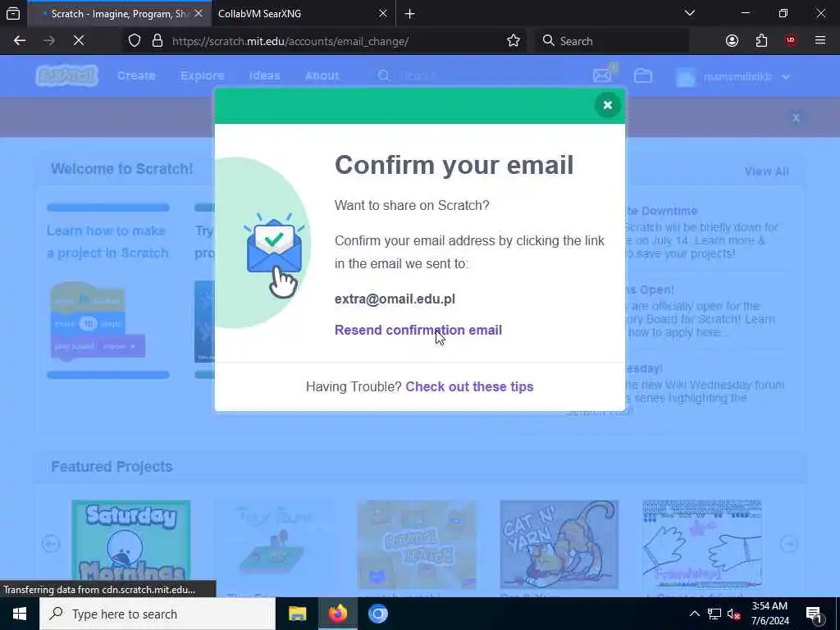Open the recent browsing view icon
Image resolution: width=840 pixels, height=630 pixels.
click(x=13, y=14)
